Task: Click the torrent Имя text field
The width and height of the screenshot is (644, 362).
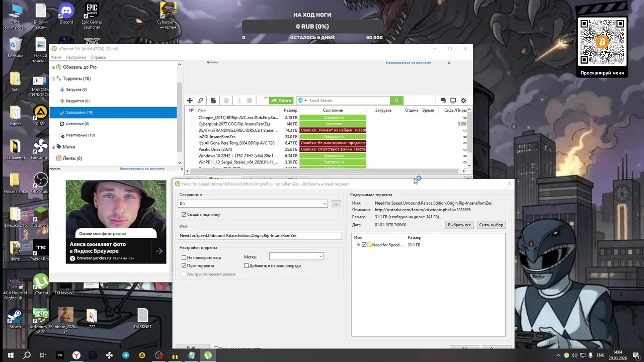Action: pyautogui.click(x=260, y=235)
